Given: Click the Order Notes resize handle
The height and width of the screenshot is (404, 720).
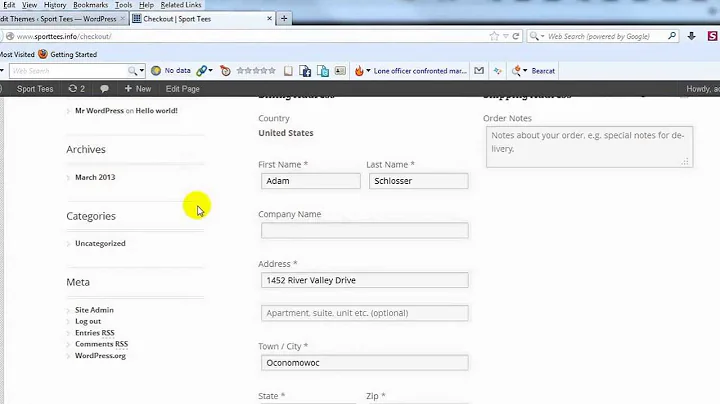Looking at the screenshot, I should 685,161.
